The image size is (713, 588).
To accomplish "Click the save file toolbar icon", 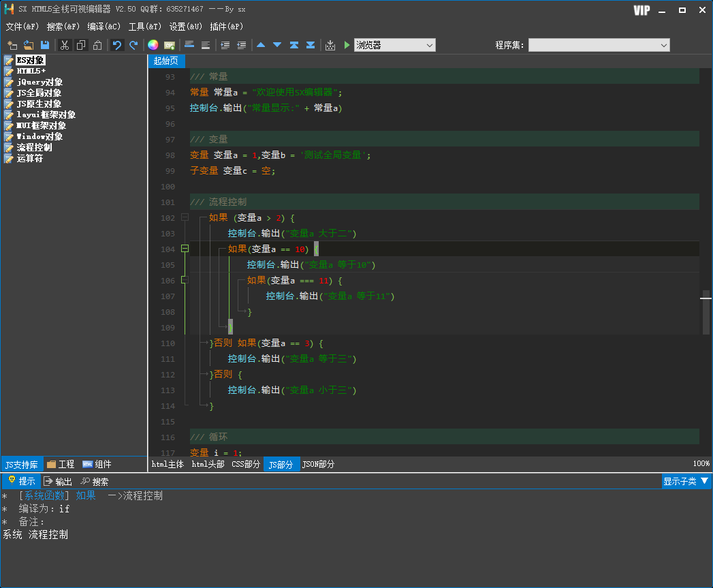I will (x=45, y=45).
